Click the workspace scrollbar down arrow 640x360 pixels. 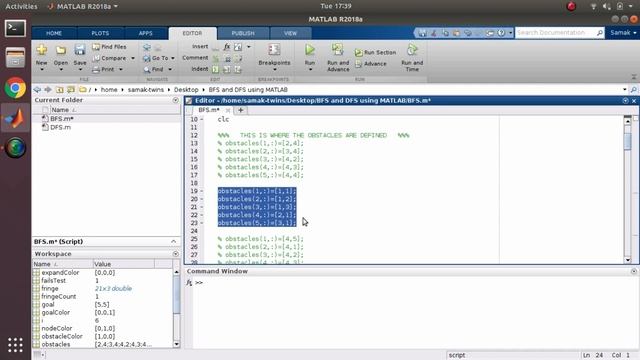(176, 344)
